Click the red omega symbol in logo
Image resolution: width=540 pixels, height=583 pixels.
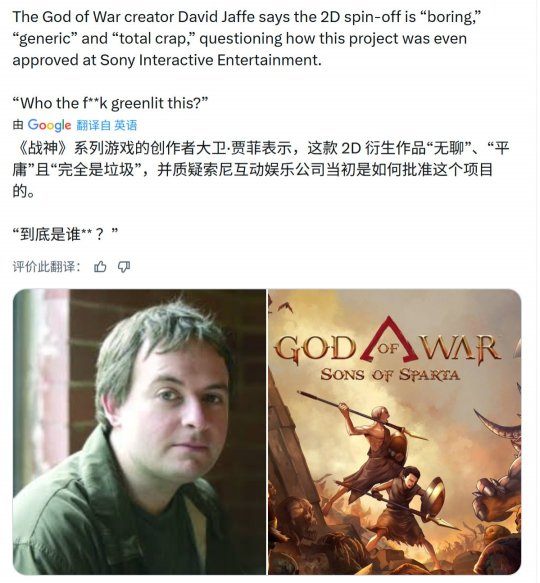pyautogui.click(x=389, y=340)
